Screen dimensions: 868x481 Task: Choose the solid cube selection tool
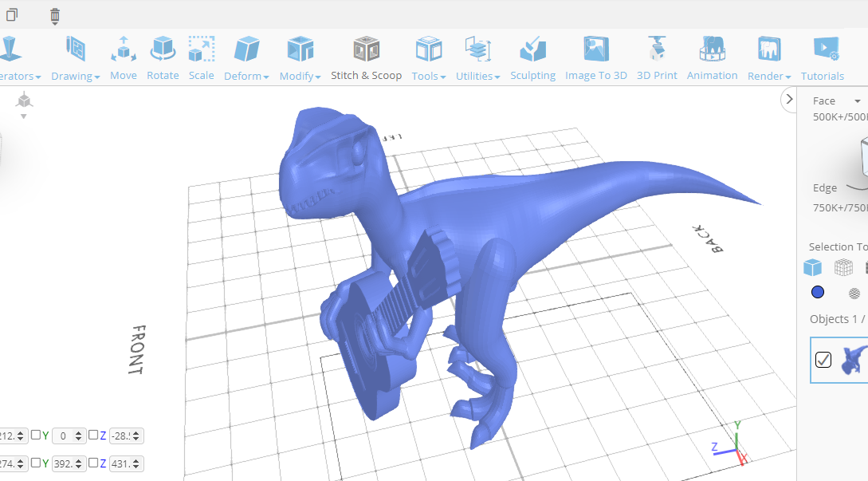coord(812,268)
